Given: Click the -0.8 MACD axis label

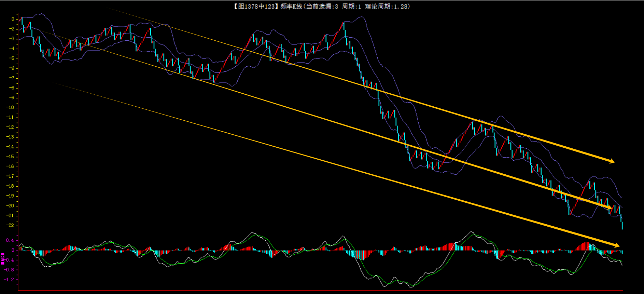Looking at the screenshot, I should pyautogui.click(x=9, y=270).
